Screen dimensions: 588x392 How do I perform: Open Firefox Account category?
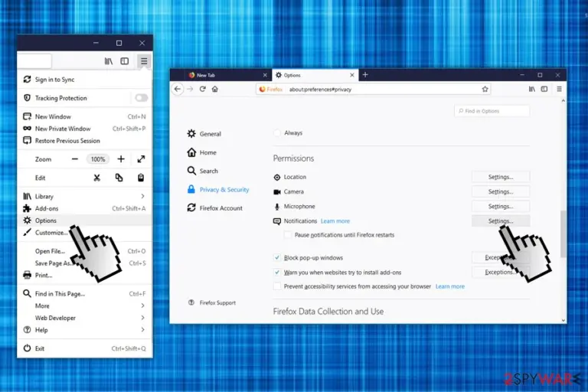(x=215, y=207)
